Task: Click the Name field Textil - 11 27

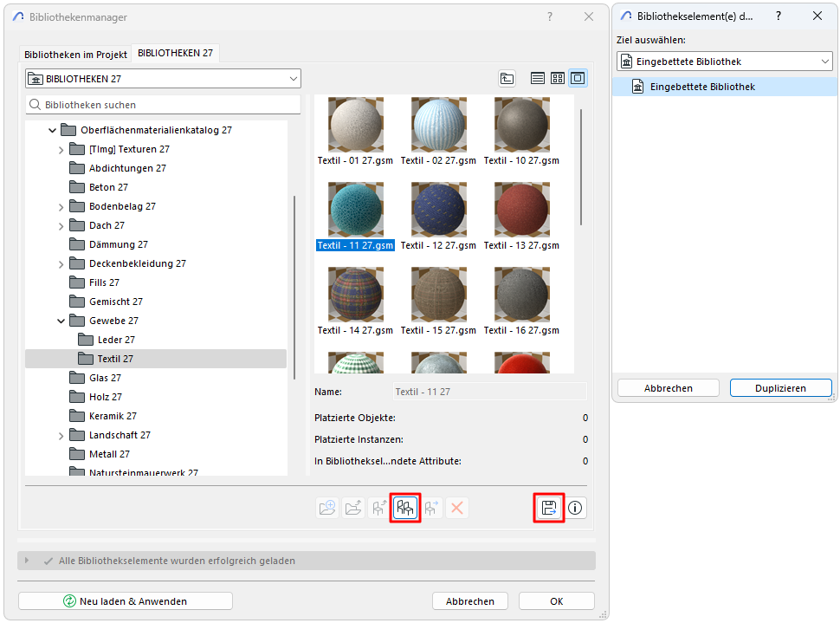Action: [489, 392]
